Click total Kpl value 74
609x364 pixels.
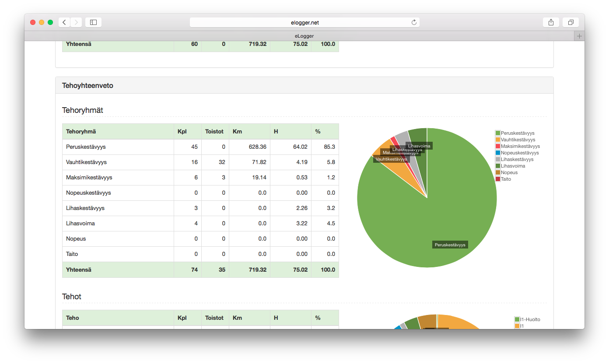pos(194,269)
